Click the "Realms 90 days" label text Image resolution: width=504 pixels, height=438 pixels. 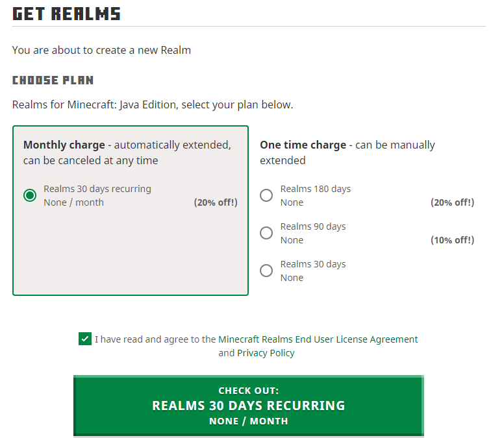click(x=312, y=226)
